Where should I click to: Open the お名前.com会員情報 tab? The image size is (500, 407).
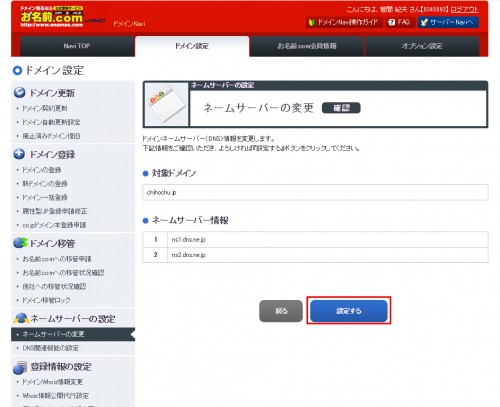307,46
